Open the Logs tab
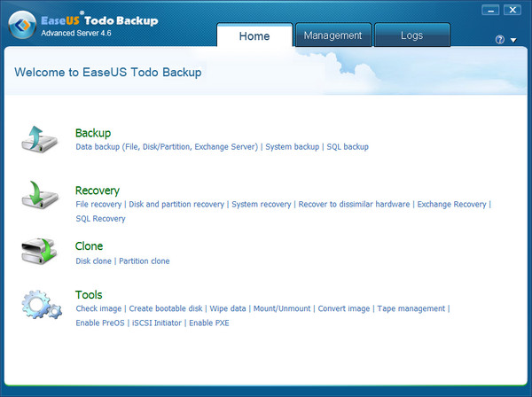Image resolution: width=532 pixels, height=397 pixels. coord(411,35)
